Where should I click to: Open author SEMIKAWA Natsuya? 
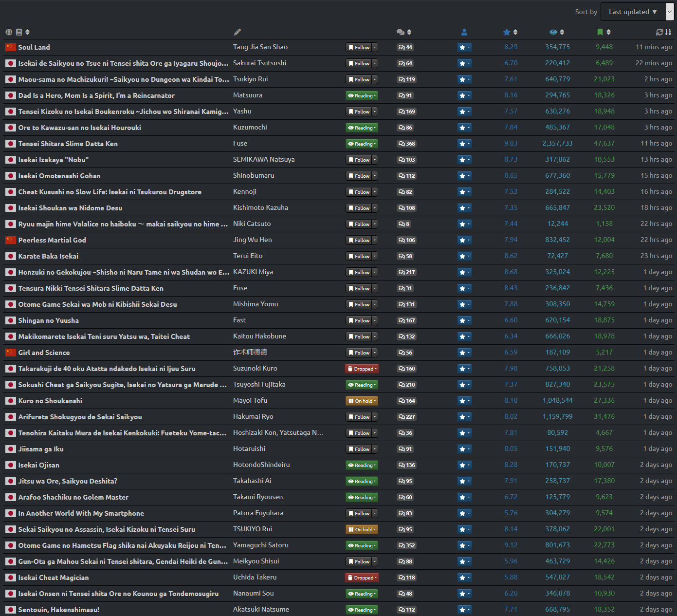pyautogui.click(x=264, y=159)
